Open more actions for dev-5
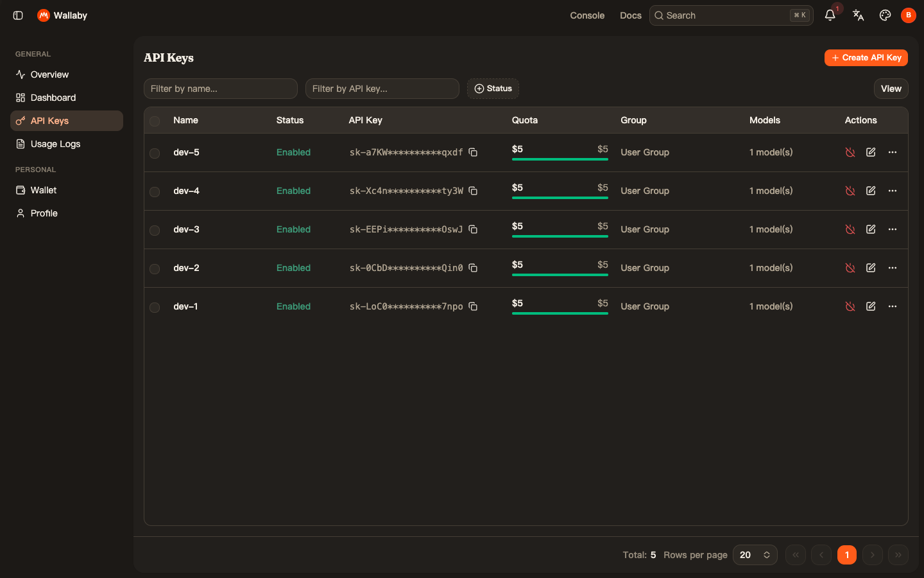 [x=893, y=152]
